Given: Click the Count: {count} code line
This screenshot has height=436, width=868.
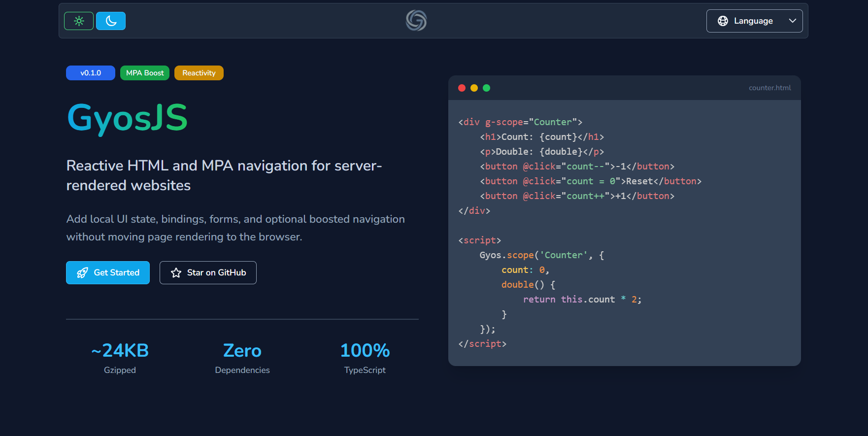Looking at the screenshot, I should tap(542, 137).
